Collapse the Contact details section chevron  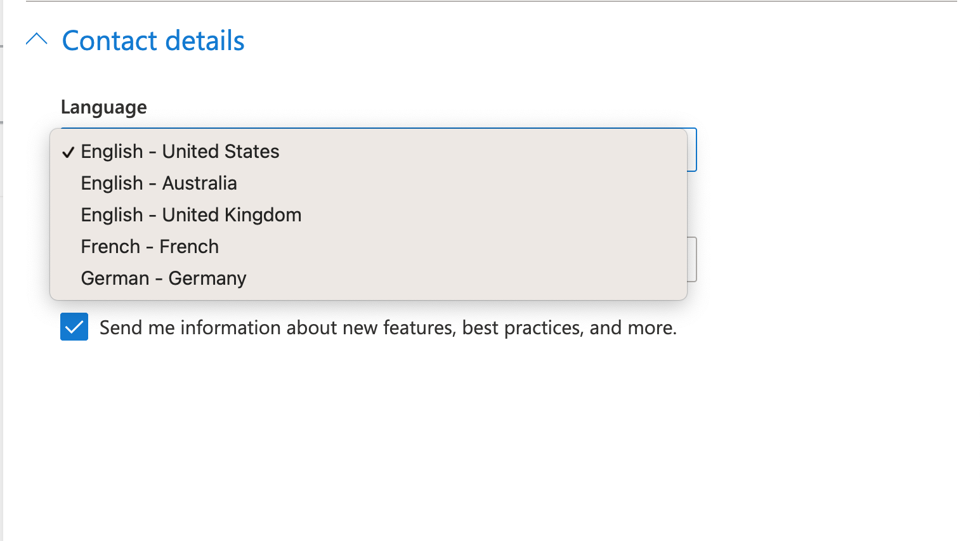(37, 39)
